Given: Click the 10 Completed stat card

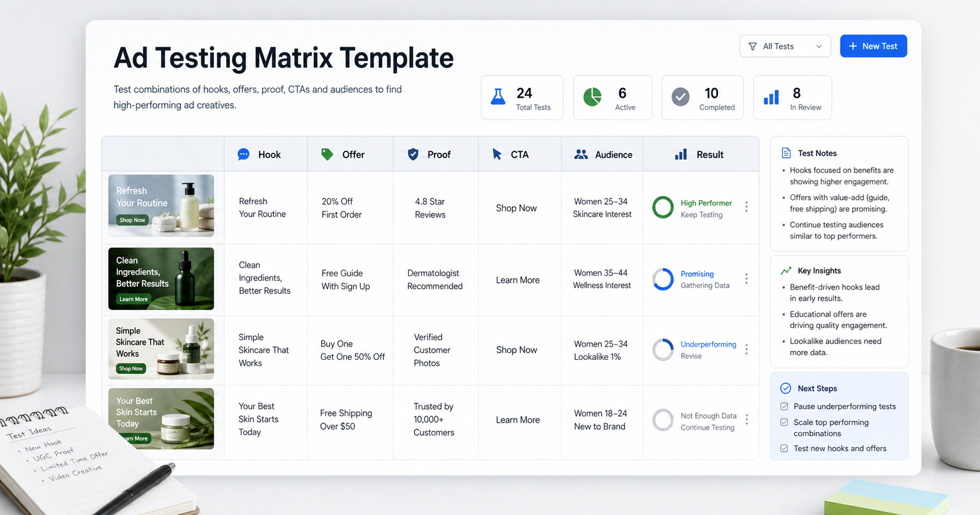Looking at the screenshot, I should point(703,97).
